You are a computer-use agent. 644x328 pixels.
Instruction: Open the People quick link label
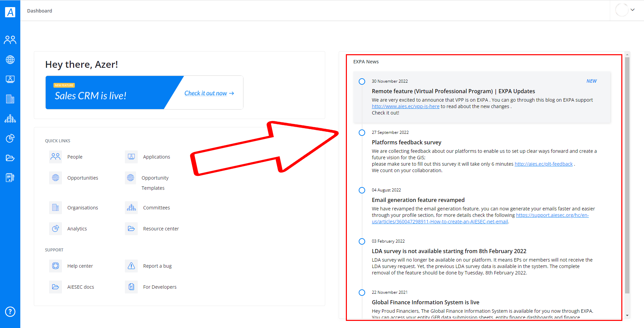tap(75, 157)
